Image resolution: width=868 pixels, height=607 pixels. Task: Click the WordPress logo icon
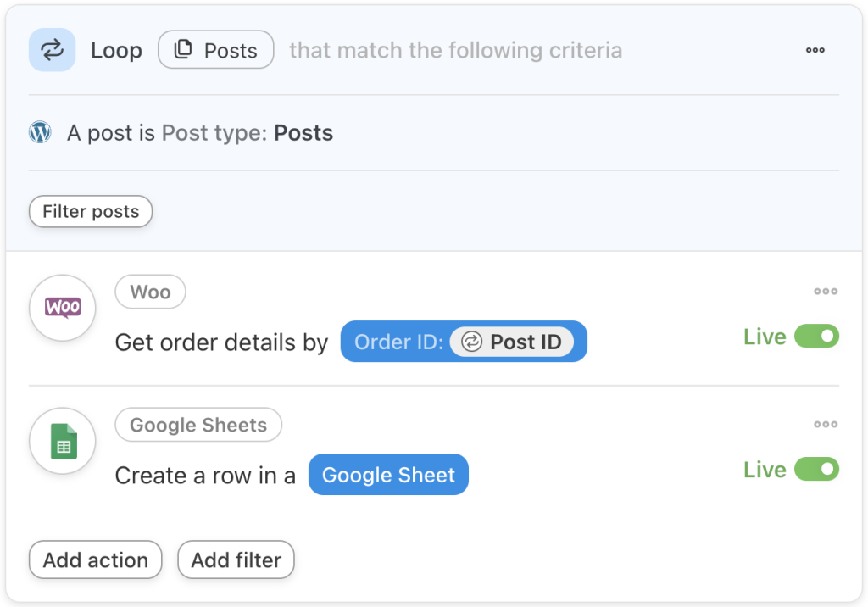tap(40, 132)
